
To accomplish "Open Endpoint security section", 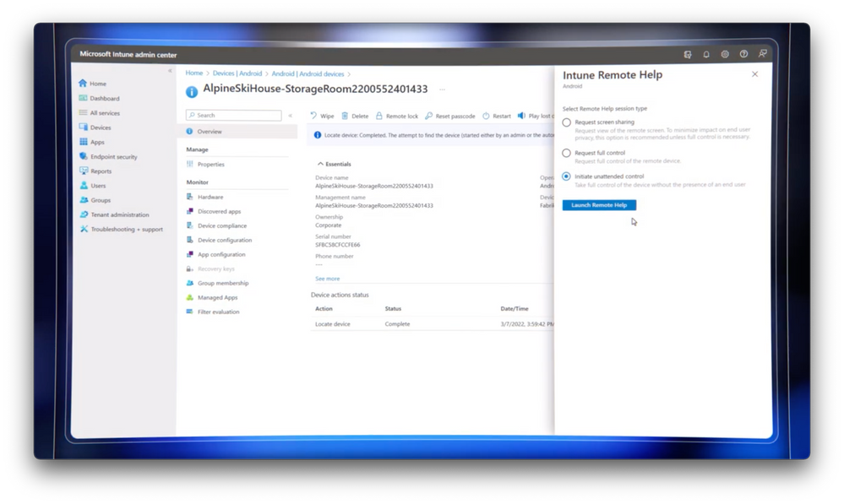I will [x=108, y=156].
